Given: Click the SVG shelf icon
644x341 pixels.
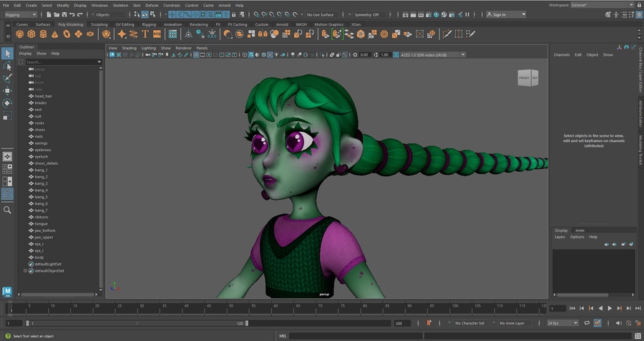Looking at the screenshot, I should [157, 34].
